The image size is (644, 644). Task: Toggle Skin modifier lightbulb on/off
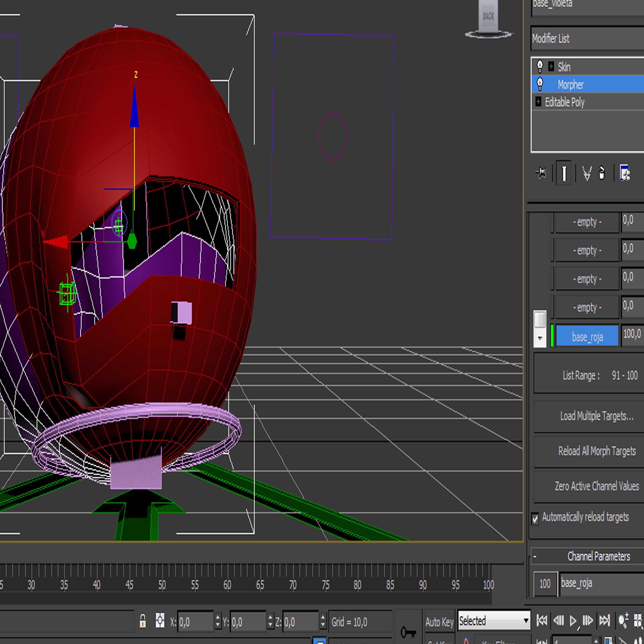[x=540, y=66]
